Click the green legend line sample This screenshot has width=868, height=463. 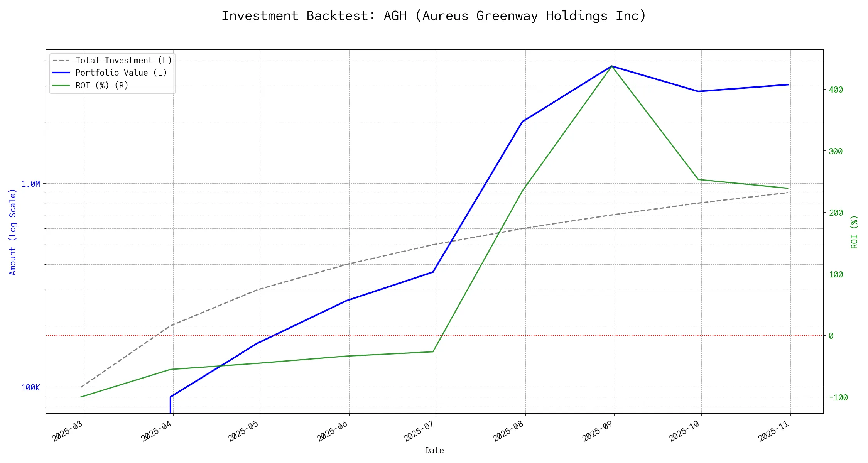pos(61,85)
